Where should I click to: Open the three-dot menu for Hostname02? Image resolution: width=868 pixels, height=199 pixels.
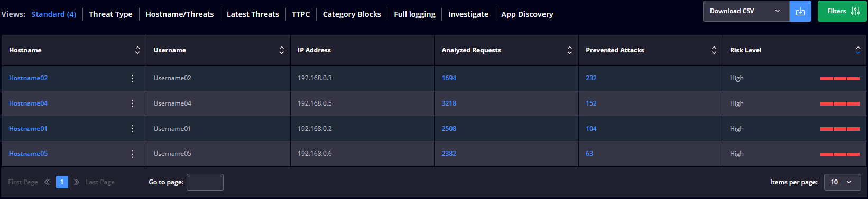pos(132,78)
